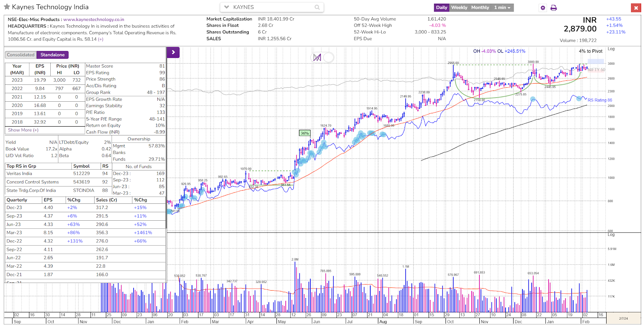Screen dimensions: 644x326
Task: Switch chart to Monthly timeframe
Action: 480,8
